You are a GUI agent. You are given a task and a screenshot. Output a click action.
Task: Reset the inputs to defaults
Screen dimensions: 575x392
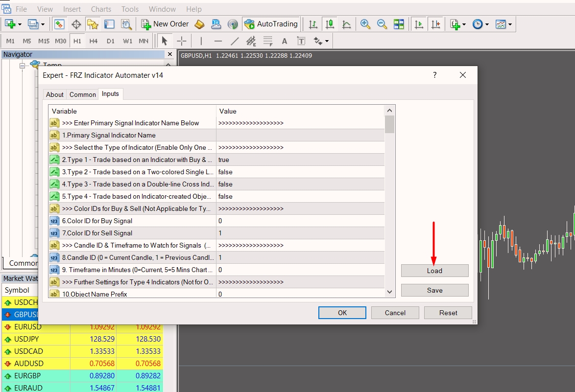(448, 313)
